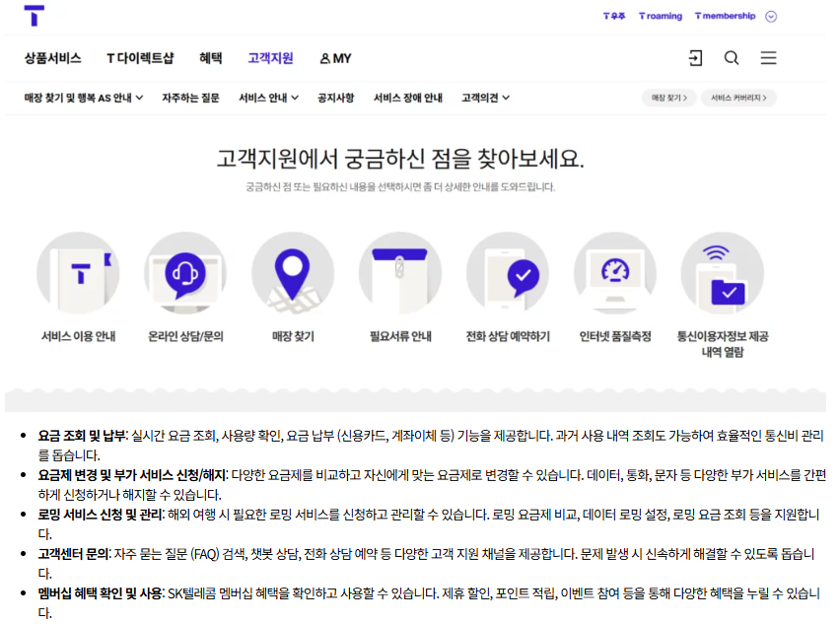Expand 매장 찾기 및 행복 AS 안내 dropdown
The width and height of the screenshot is (840, 624).
tap(84, 98)
